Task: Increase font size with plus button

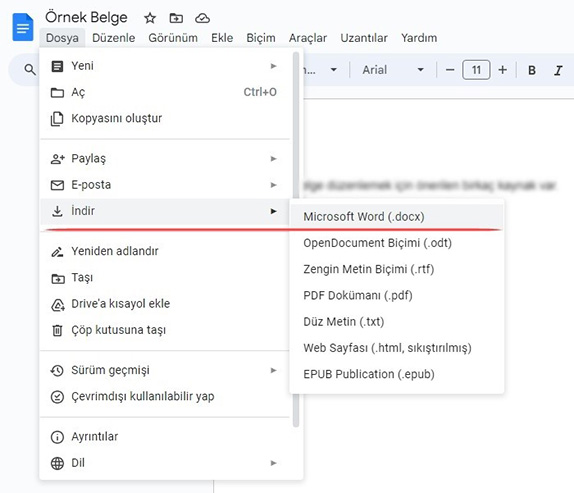Action: tap(503, 70)
